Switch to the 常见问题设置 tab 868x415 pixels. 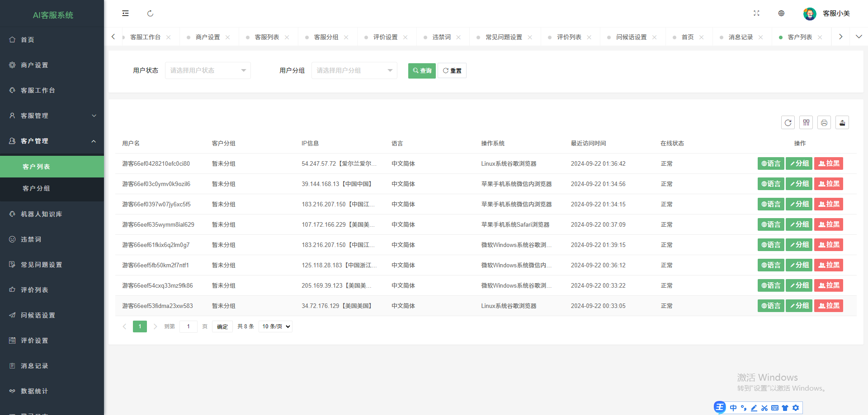coord(504,37)
